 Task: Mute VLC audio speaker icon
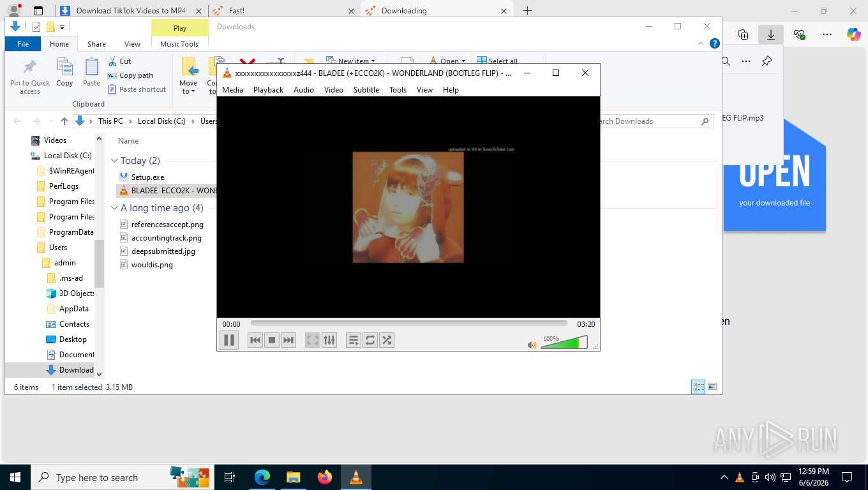tap(532, 345)
